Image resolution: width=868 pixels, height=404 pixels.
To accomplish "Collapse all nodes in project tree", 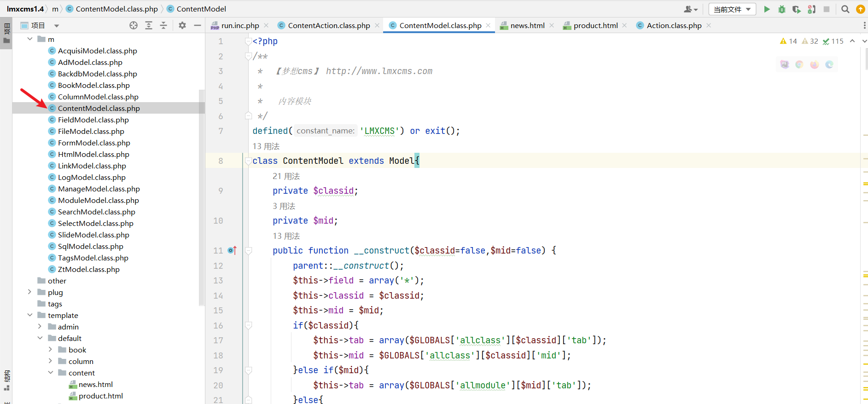I will [163, 25].
